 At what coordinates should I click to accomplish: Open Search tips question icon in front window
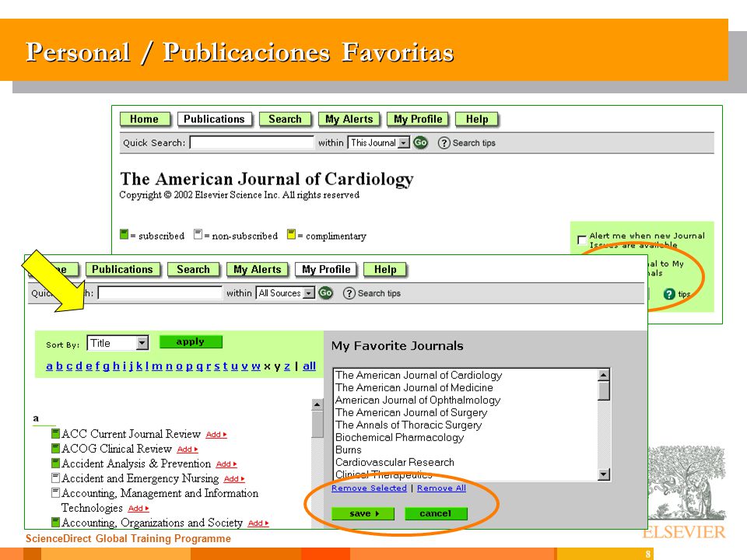349,293
